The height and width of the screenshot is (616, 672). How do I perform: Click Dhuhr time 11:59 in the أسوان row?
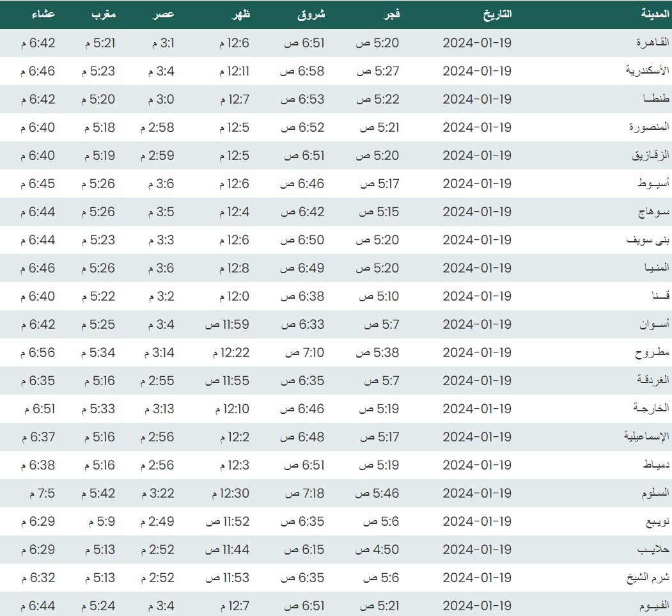[x=227, y=324]
